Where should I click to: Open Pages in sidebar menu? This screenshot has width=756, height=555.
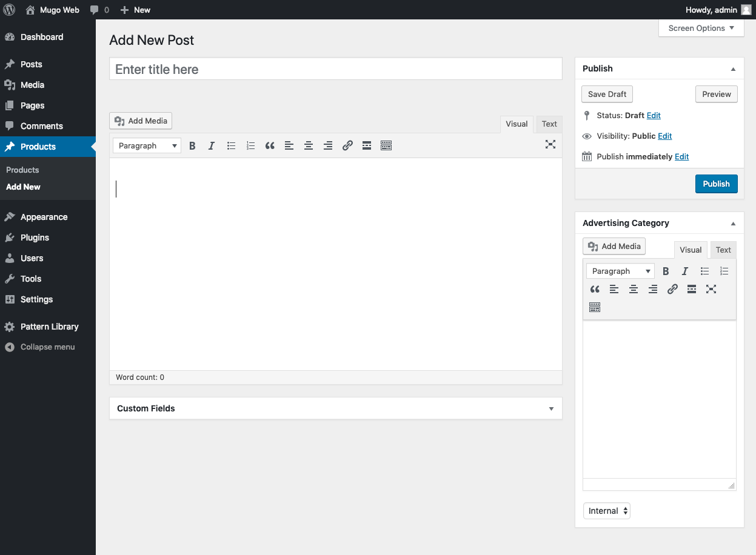coord(48,105)
